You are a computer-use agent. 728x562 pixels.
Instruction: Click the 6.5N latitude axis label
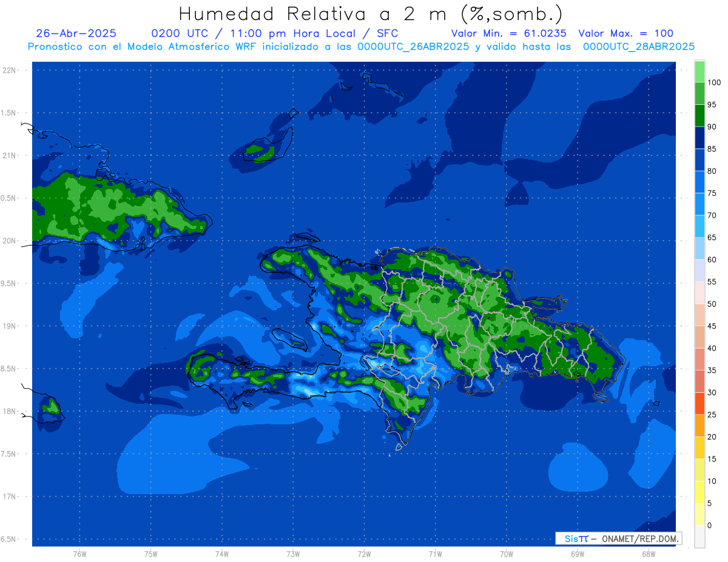(9, 539)
